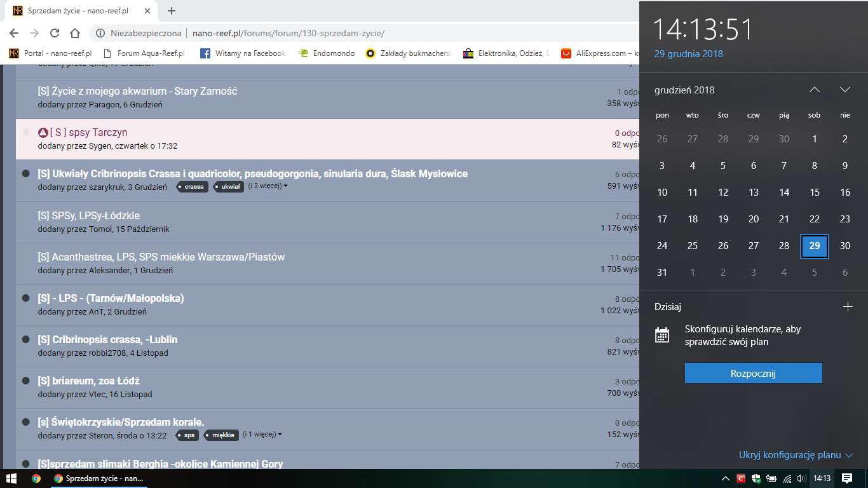Open thread '[S] Cribrinopsis crassa, -Lublin'

point(107,339)
